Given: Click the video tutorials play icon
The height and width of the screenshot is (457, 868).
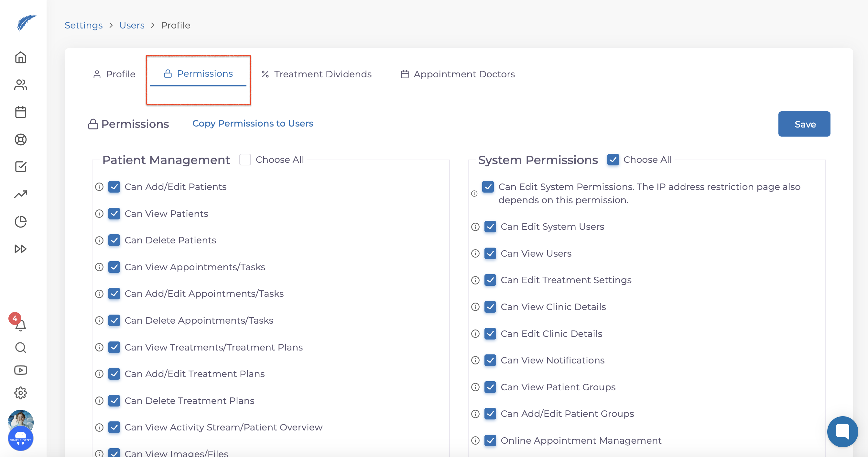Looking at the screenshot, I should pyautogui.click(x=21, y=370).
